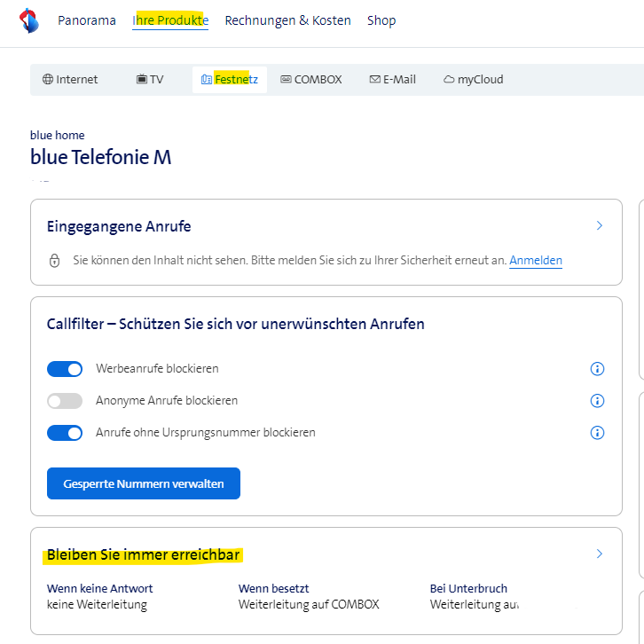Disable the Werbeanrufe blockieren toggle
644x644 pixels.
click(65, 369)
